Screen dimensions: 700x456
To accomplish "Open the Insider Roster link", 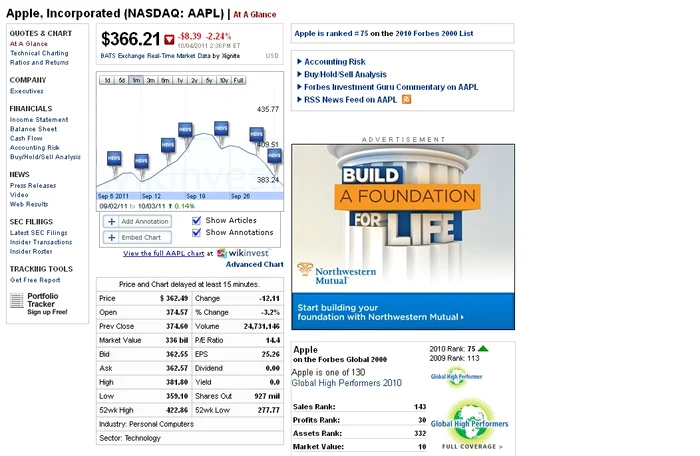I will click(31, 251).
